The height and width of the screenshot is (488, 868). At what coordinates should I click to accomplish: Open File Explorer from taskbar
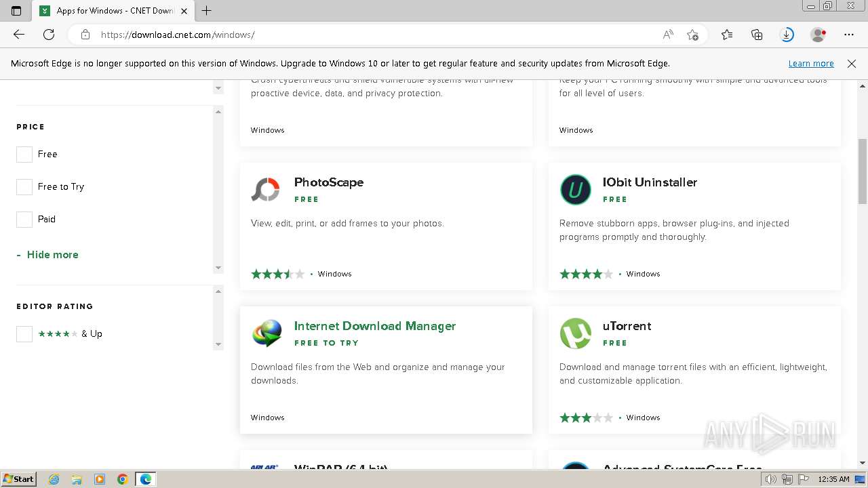click(77, 479)
